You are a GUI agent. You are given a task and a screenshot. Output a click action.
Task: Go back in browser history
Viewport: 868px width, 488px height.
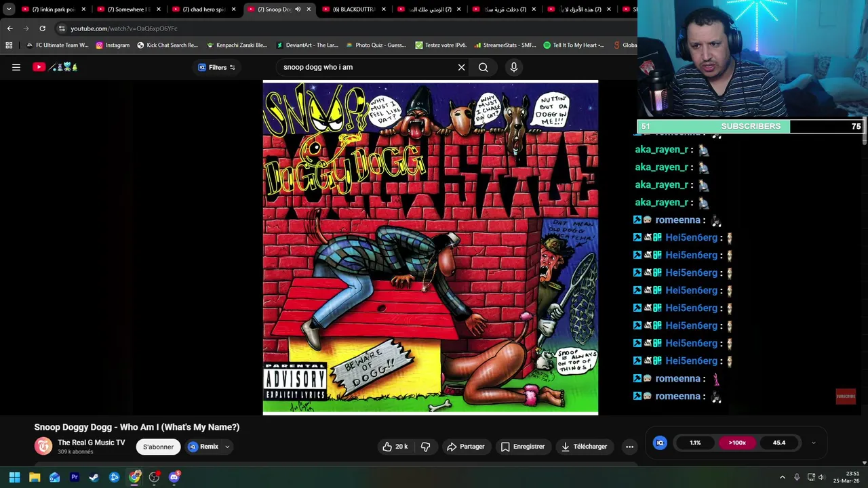[9, 28]
